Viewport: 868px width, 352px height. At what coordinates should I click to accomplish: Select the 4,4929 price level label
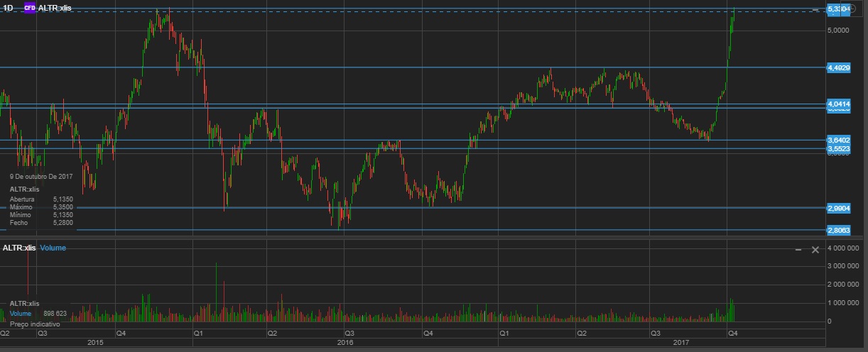coord(839,67)
